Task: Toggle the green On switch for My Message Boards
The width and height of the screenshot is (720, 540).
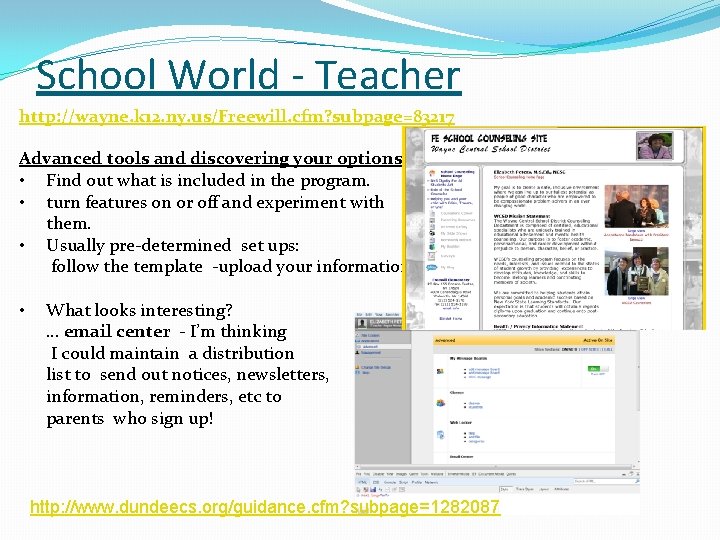Action: [x=598, y=368]
